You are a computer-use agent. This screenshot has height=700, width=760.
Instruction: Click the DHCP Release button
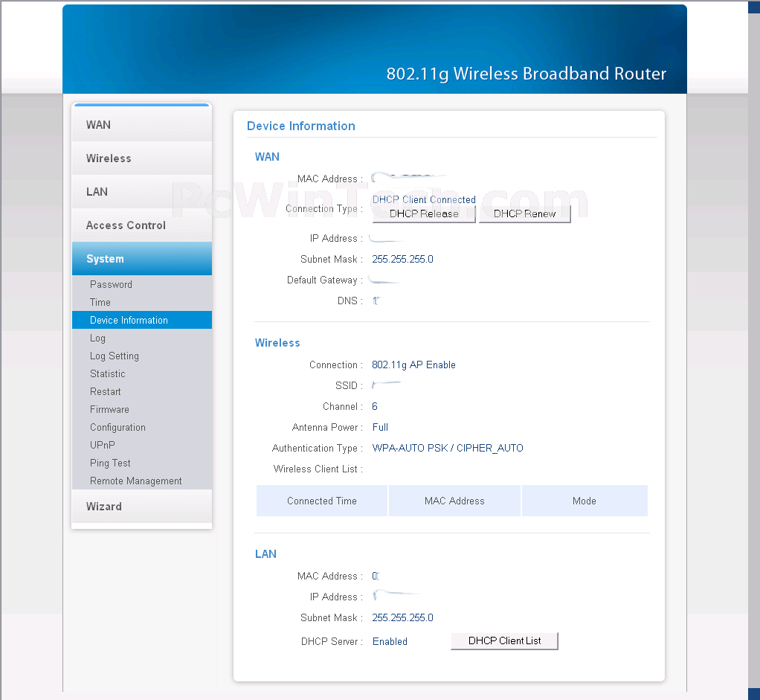424,213
